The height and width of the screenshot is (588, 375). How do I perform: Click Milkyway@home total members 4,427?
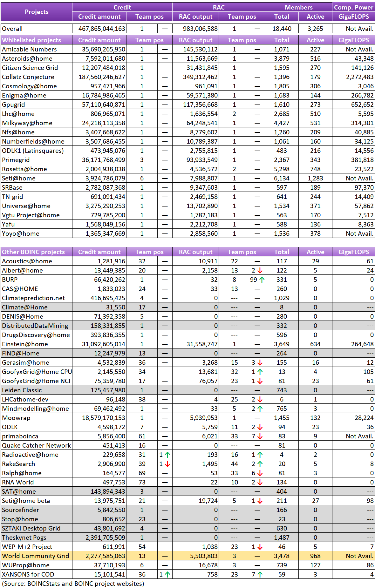point(282,123)
